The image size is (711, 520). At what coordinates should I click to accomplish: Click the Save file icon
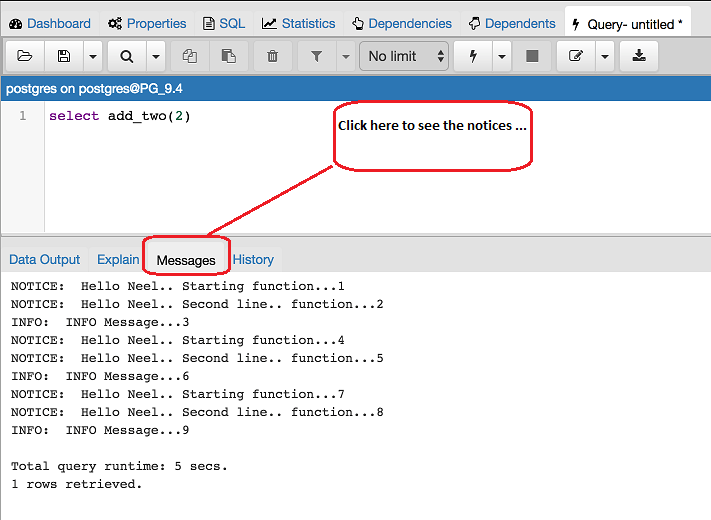[64, 56]
